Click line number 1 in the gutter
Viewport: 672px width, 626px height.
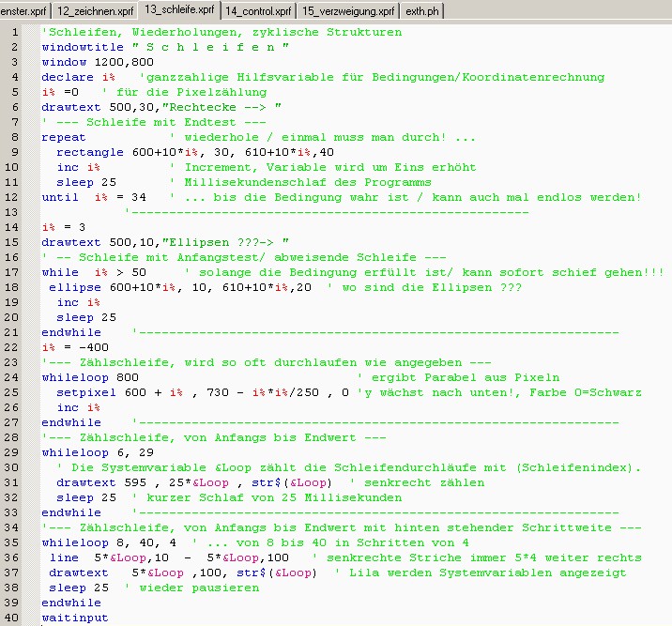pyautogui.click(x=14, y=32)
